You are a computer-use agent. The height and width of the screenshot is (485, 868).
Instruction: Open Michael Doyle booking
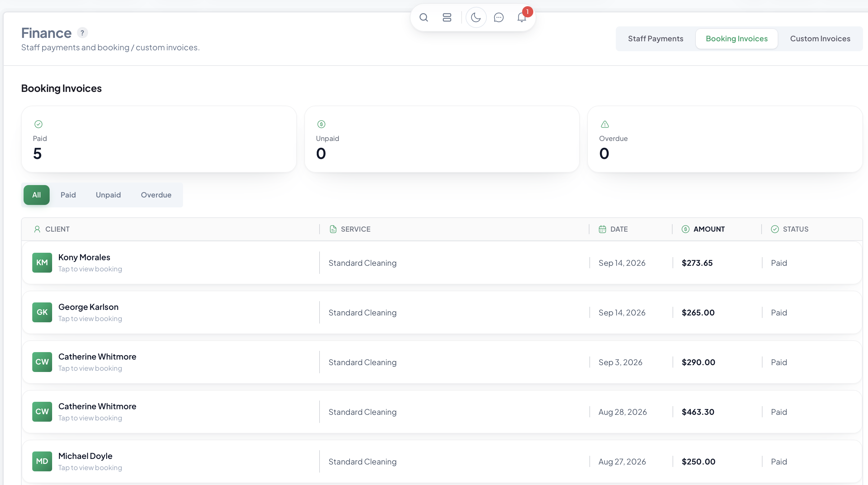[85, 456]
